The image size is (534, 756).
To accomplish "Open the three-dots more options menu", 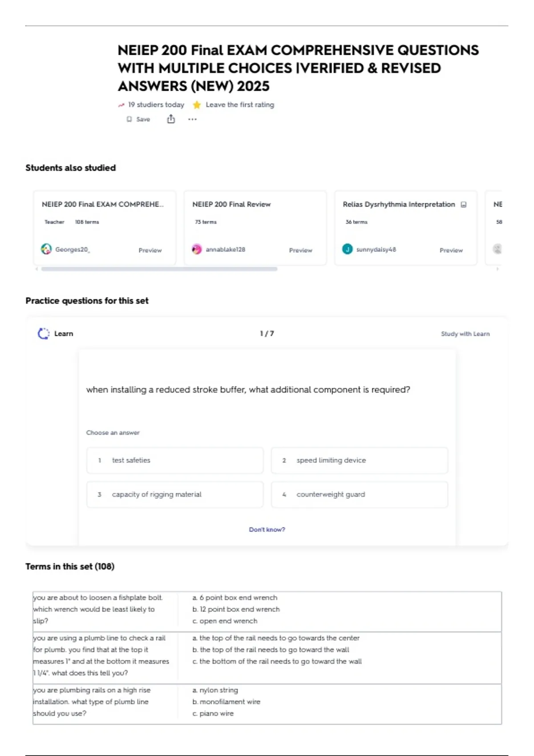I will pos(192,119).
